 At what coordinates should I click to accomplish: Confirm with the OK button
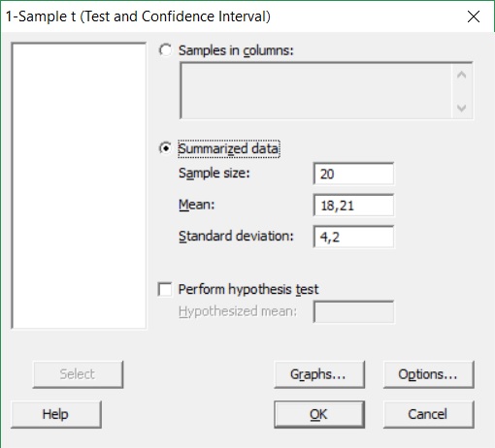point(319,414)
